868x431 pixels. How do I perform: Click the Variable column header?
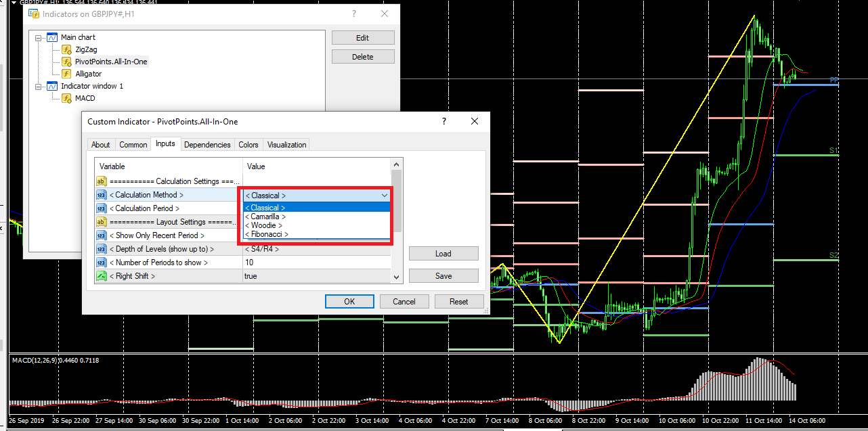tap(169, 166)
